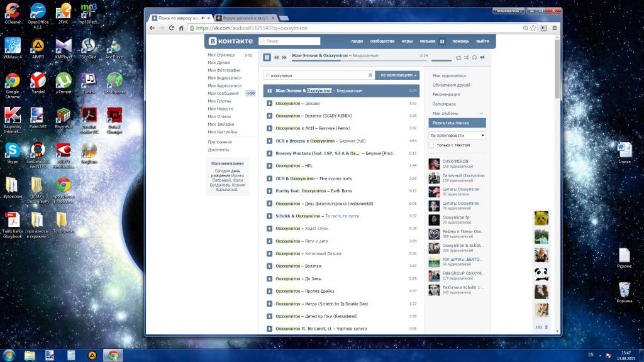Log out with the 'выйти' link
Screen dimensions: 644x362
483,41
